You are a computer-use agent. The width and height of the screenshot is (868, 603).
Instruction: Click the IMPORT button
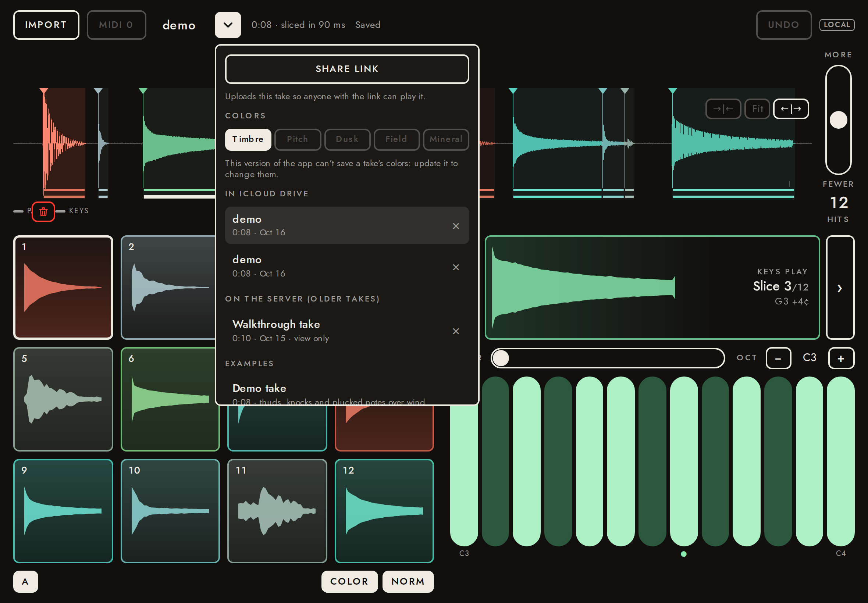coord(46,25)
